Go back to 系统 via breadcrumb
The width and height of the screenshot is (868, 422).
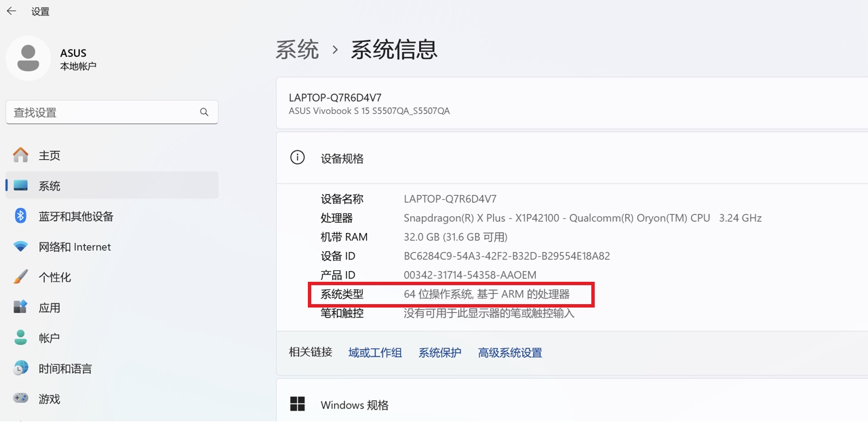tap(297, 49)
